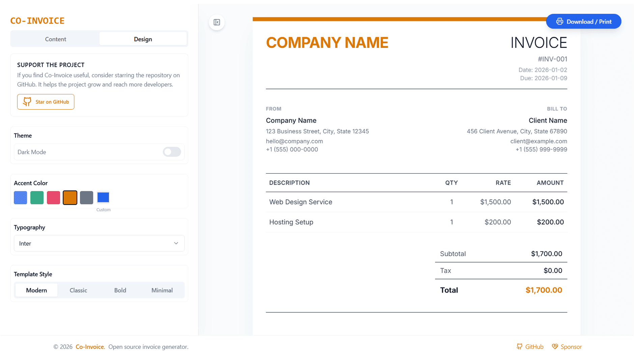
Task: Switch to the Content tab
Action: tap(55, 39)
